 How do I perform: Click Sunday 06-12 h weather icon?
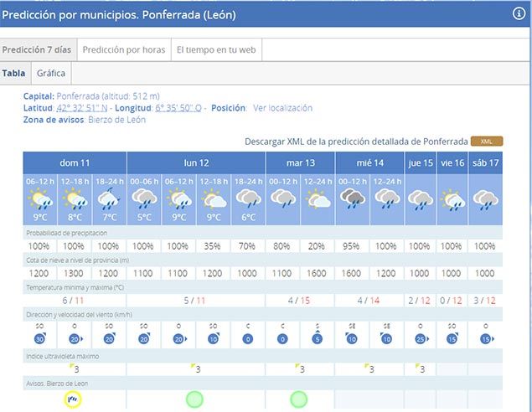(x=39, y=199)
